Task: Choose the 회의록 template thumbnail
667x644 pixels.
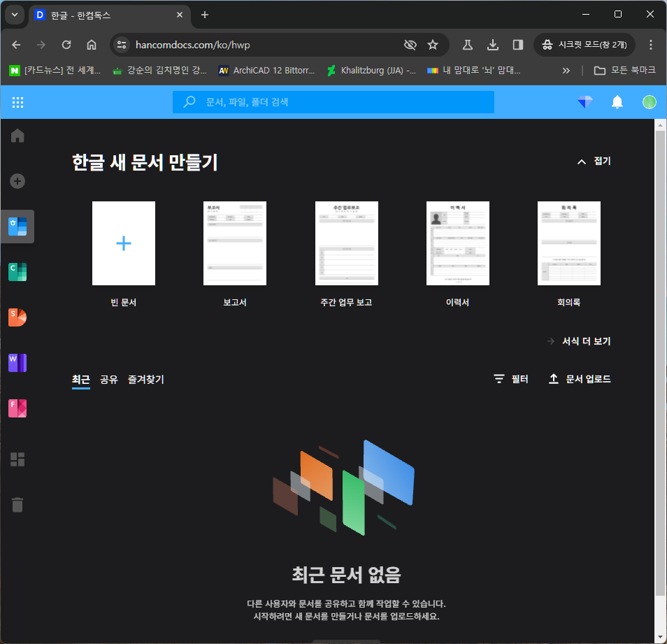Action: 569,243
